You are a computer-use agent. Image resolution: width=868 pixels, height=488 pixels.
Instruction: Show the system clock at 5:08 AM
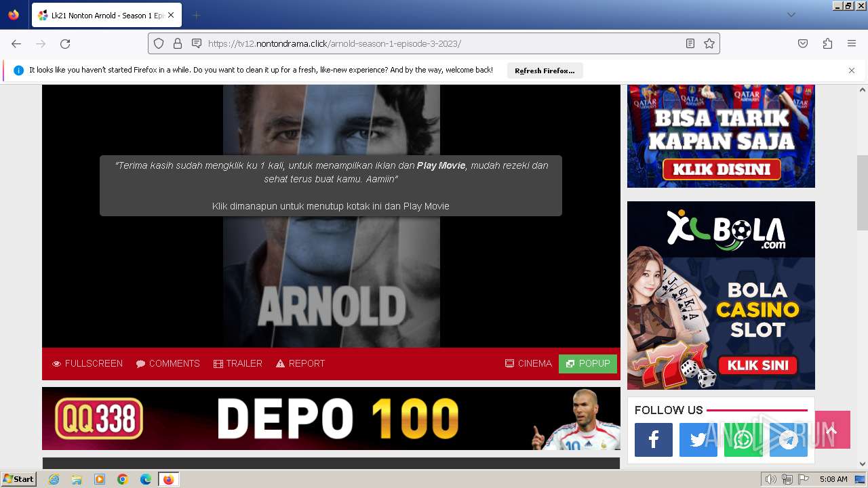[833, 479]
